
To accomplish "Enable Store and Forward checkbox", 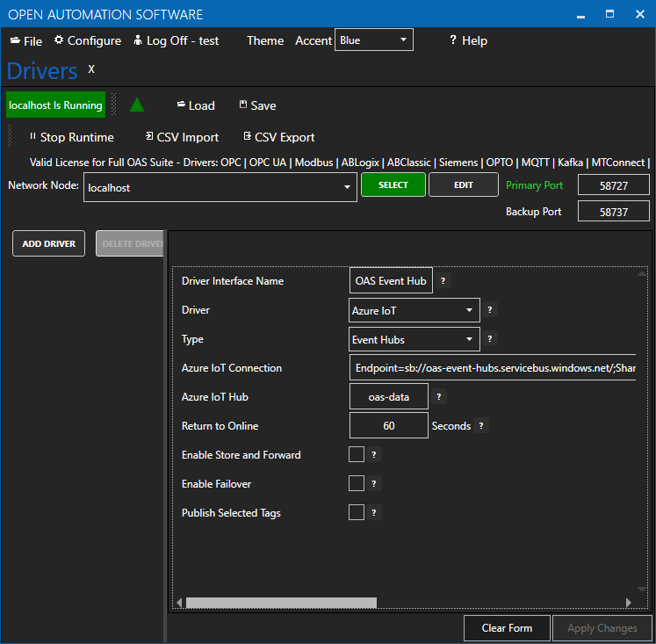I will point(357,455).
